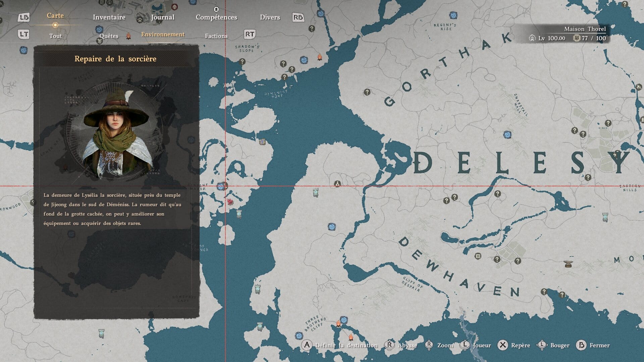The width and height of the screenshot is (644, 362).
Task: Click Définir la destination prompt
Action: [x=345, y=345]
